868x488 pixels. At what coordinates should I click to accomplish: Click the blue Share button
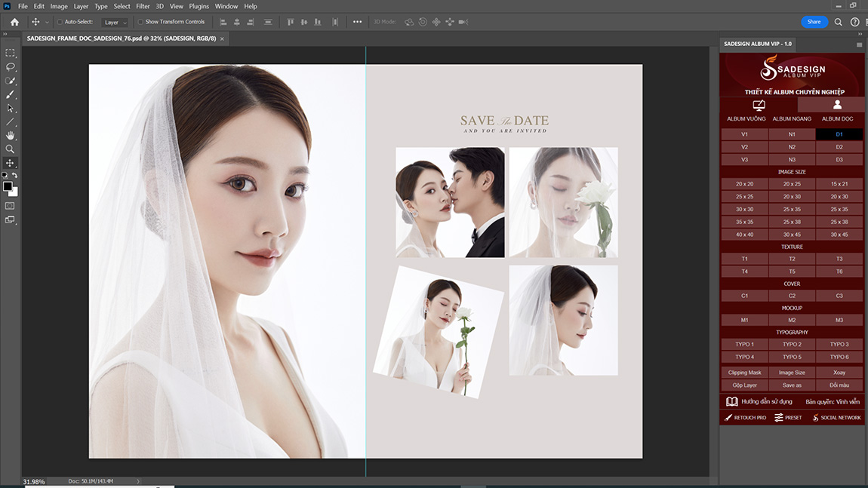[x=814, y=22]
